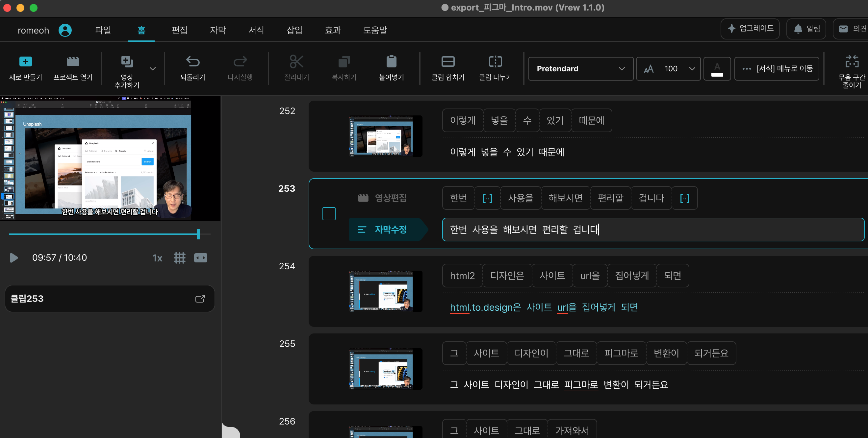The width and height of the screenshot is (868, 438).
Task: Split clip using 클립 나누기 icon
Action: click(495, 61)
